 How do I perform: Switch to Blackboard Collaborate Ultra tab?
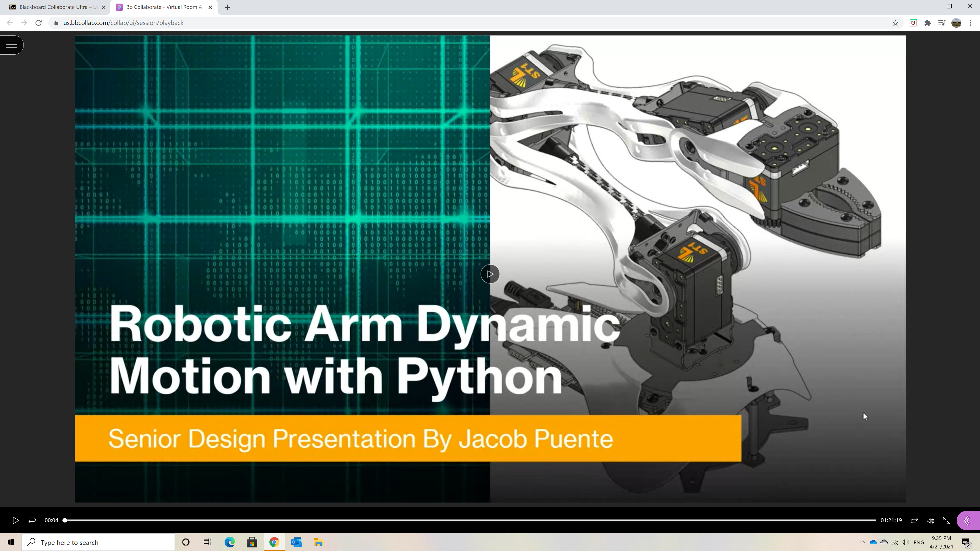pos(57,7)
